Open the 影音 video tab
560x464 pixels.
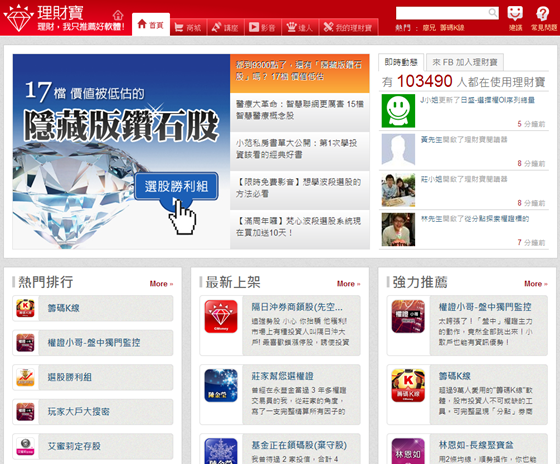(262, 27)
